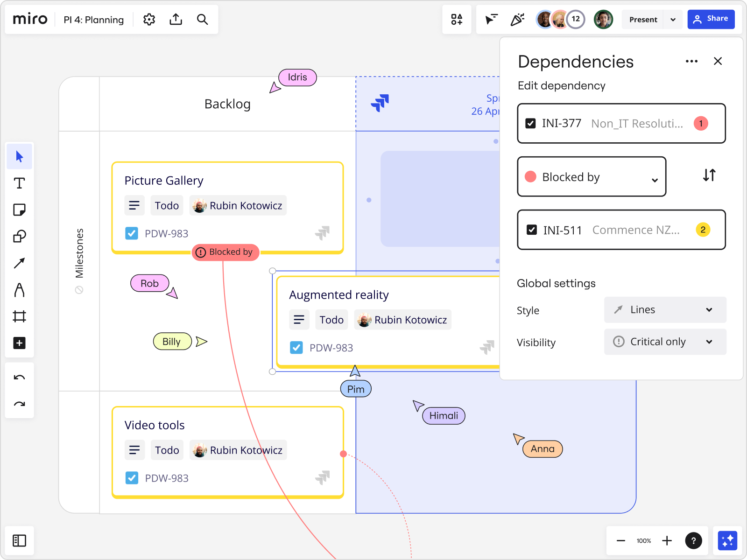Zoom in using the plus control
The width and height of the screenshot is (747, 560).
(667, 540)
